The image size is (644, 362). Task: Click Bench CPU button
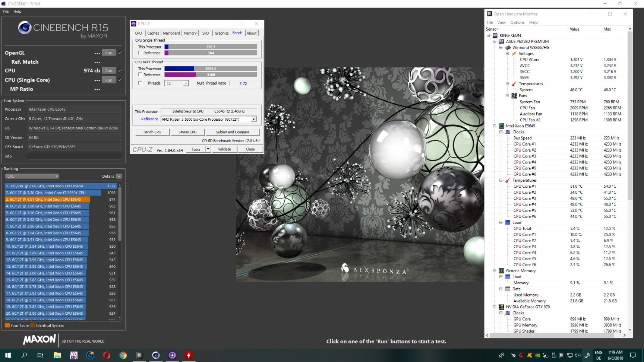click(x=152, y=132)
